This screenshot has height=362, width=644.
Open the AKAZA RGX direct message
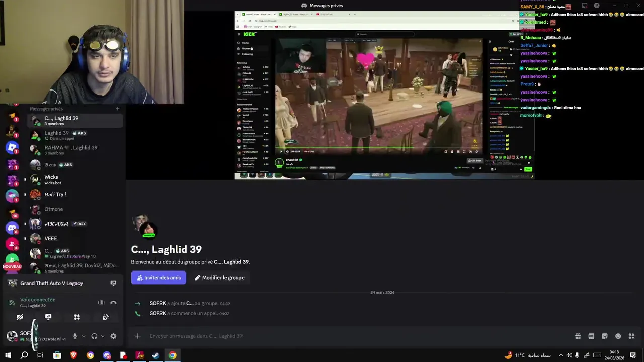pos(75,224)
